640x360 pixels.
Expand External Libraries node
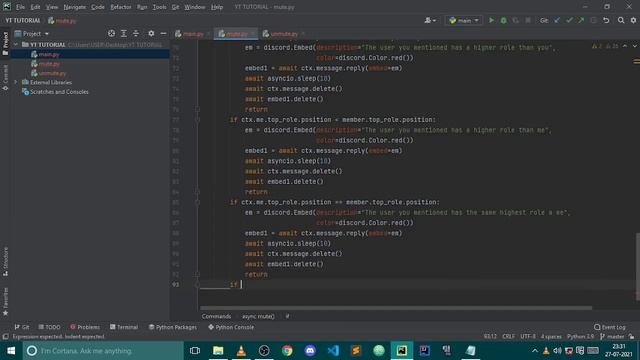click(x=16, y=82)
